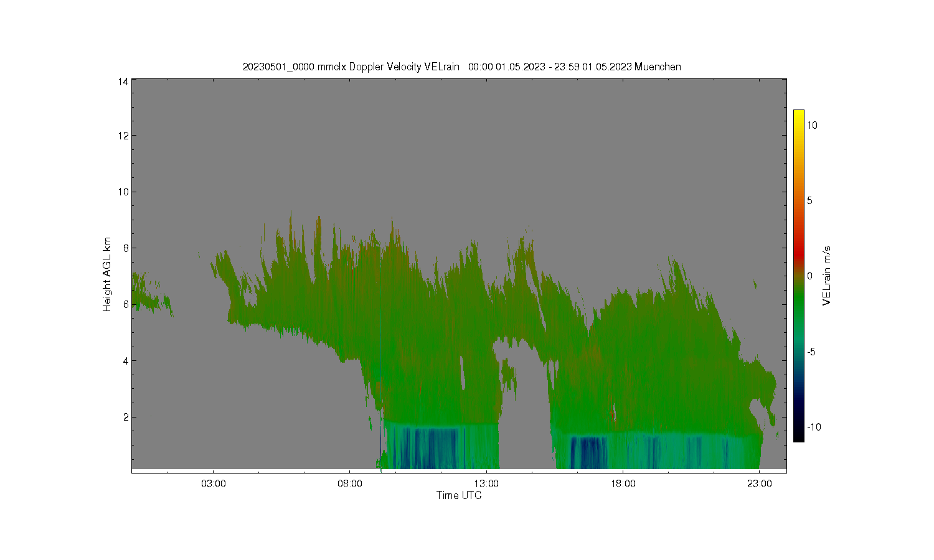The image size is (934, 560).
Task: Click the yellow top of the colorbar
Action: coord(799,116)
